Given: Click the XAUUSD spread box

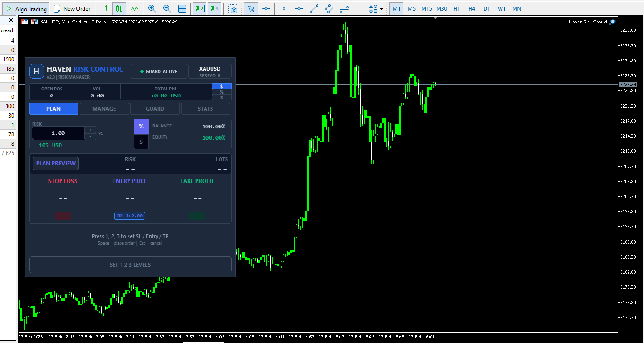Looking at the screenshot, I should [210, 71].
